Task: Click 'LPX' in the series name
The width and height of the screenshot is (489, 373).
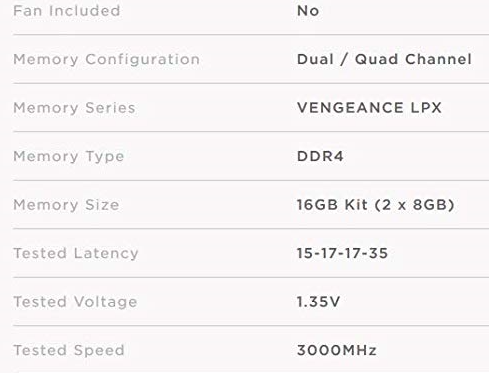Action: pos(426,108)
